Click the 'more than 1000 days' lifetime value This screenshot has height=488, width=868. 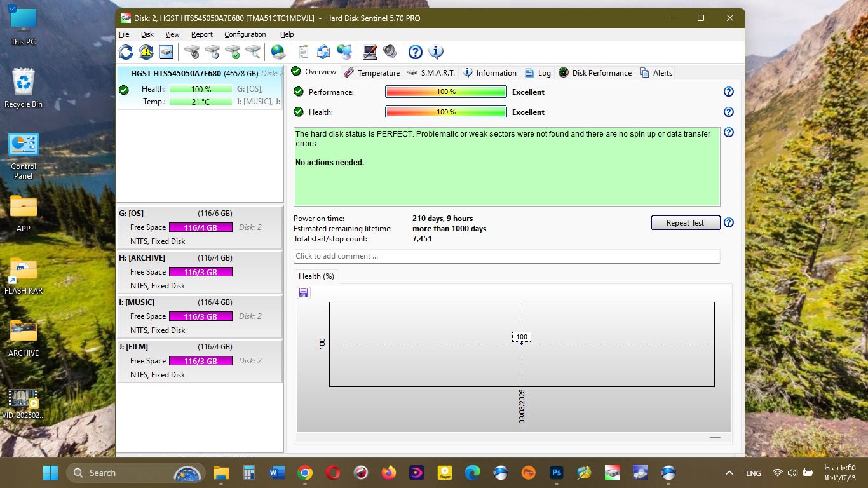449,229
